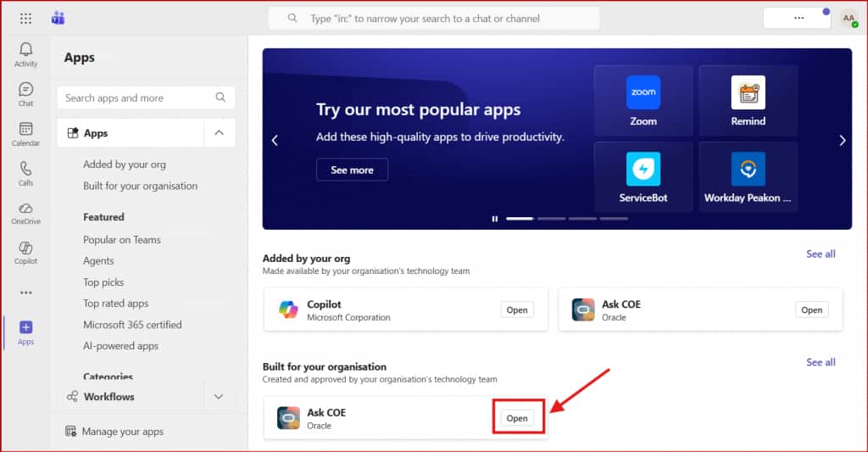Screen dimensions: 868x452
Task: Open OneDrive in the sidebar
Action: [x=25, y=213]
